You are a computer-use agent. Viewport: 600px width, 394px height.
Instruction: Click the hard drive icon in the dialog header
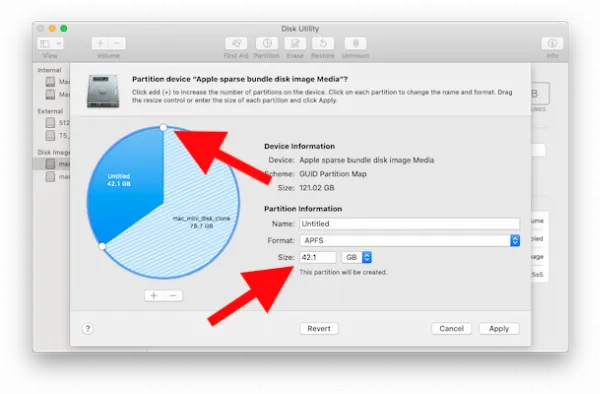pyautogui.click(x=103, y=91)
